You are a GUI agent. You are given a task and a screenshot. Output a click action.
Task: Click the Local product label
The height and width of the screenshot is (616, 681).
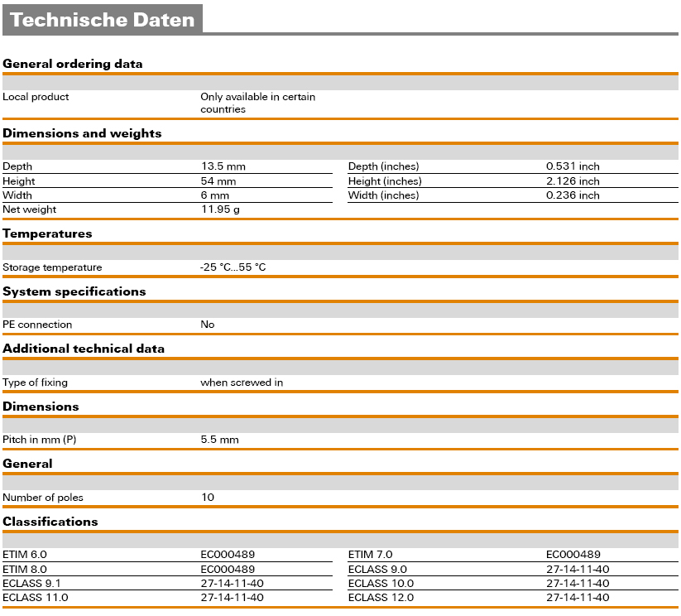[x=36, y=97]
